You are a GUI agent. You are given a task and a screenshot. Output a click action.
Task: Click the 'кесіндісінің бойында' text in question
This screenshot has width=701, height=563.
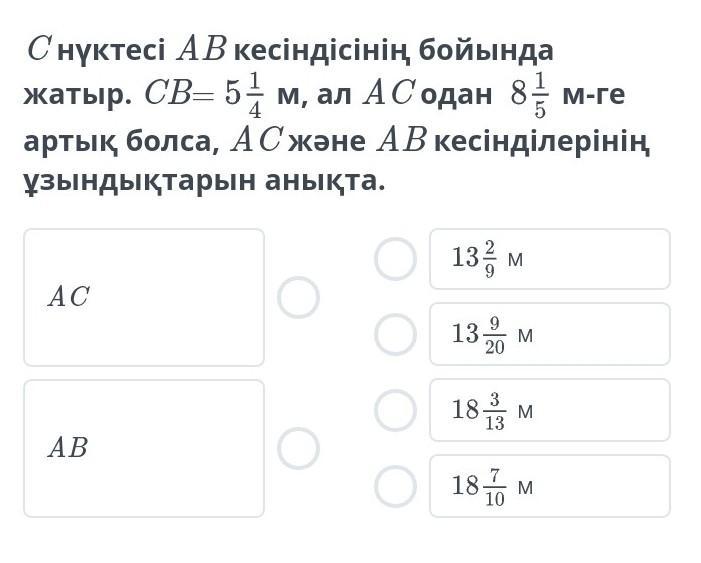394,48
